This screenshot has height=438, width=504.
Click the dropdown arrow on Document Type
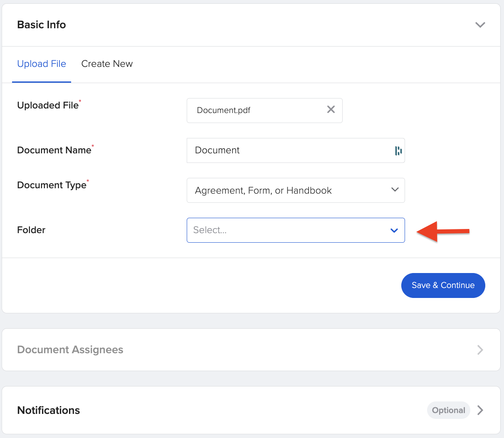point(395,189)
